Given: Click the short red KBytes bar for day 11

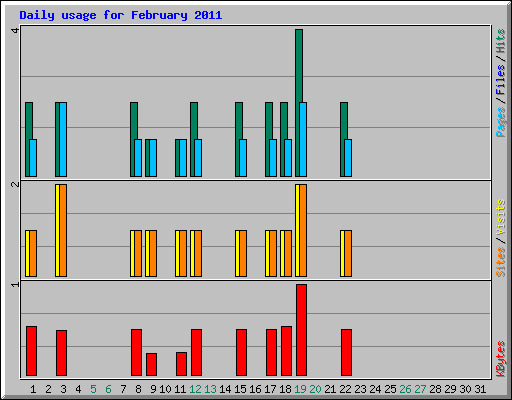Looking at the screenshot, I should tap(181, 364).
